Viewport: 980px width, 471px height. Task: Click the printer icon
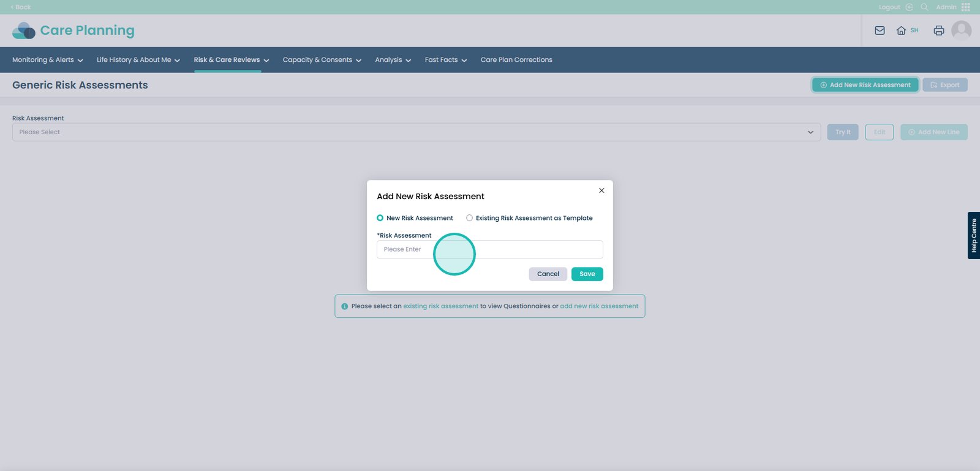click(x=938, y=31)
